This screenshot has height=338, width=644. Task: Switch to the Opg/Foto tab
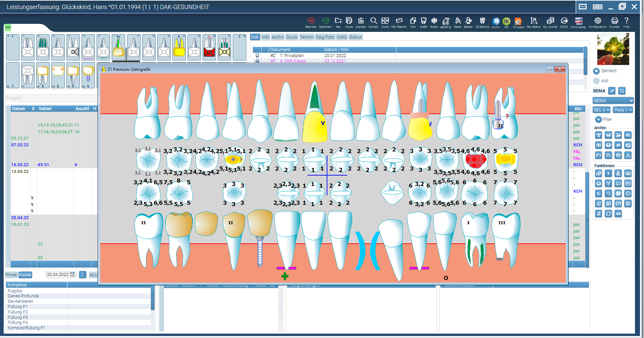[x=325, y=37]
